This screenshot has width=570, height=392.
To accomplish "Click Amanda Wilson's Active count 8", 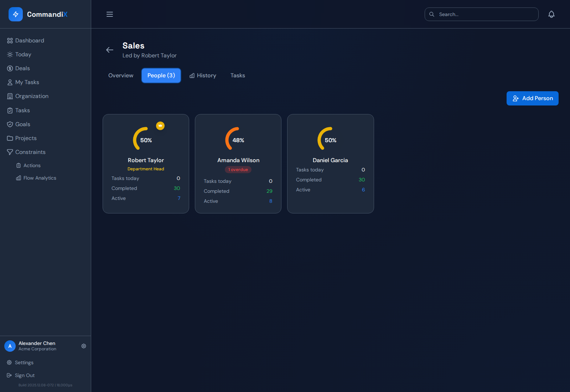I will [x=271, y=201].
